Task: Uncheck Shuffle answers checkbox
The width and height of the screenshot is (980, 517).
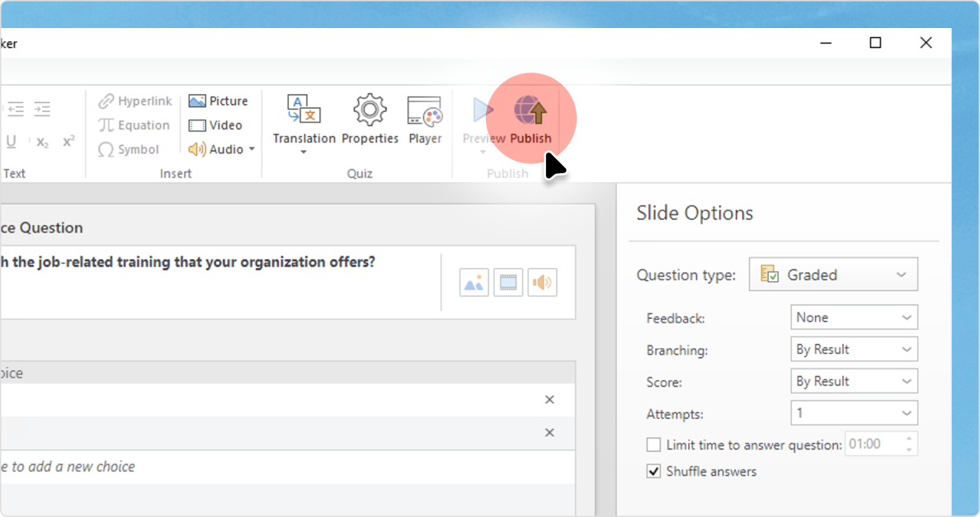Action: (x=654, y=472)
